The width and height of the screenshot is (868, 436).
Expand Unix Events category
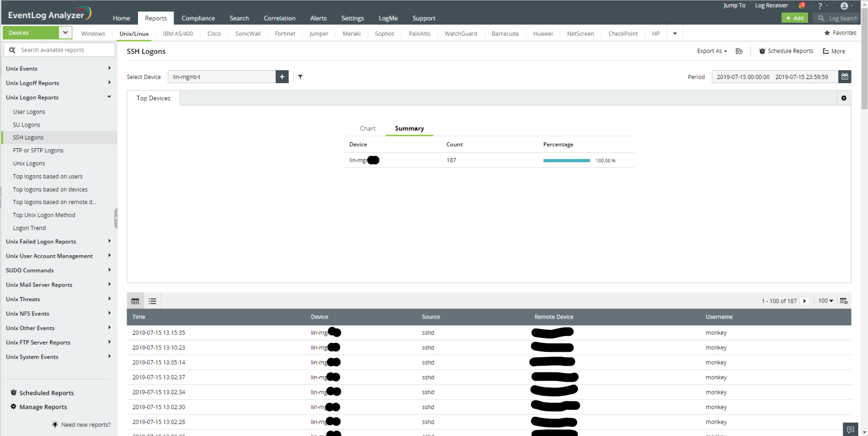click(x=58, y=68)
